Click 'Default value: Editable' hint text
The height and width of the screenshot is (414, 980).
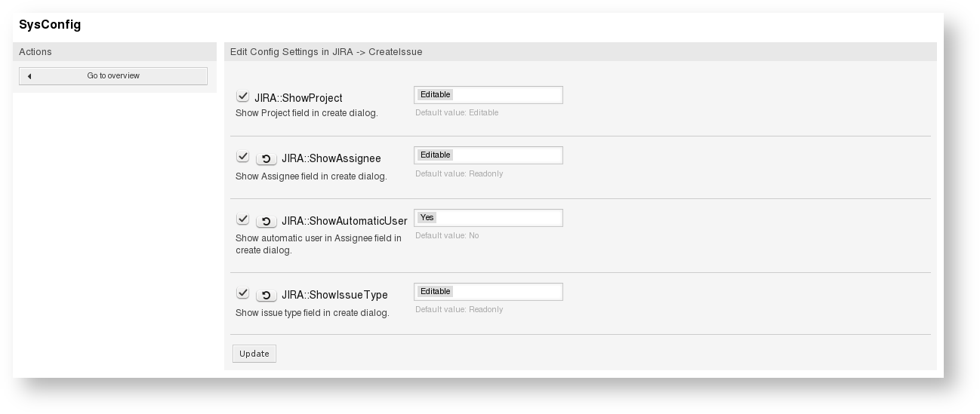coord(457,112)
